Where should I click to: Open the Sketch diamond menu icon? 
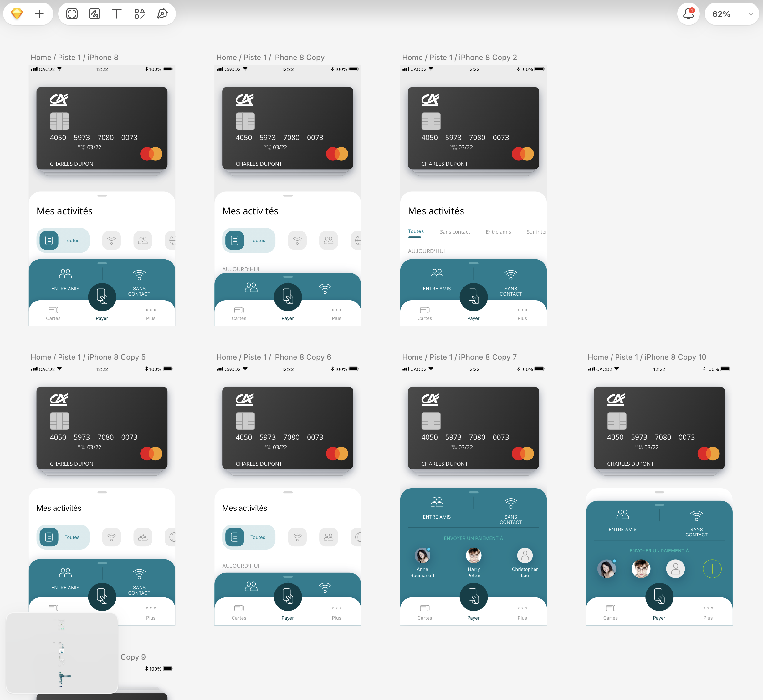[x=17, y=14]
